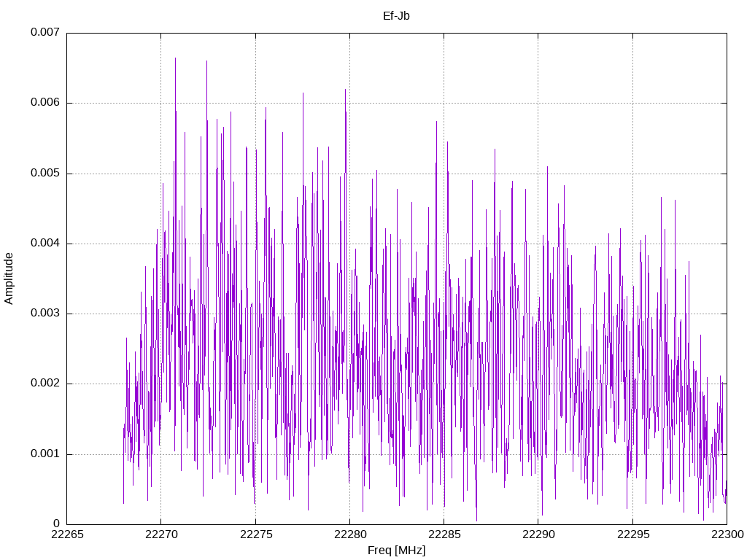This screenshot has width=747, height=560.
Task: Click the 22270 x-axis tick label
Action: 161,534
